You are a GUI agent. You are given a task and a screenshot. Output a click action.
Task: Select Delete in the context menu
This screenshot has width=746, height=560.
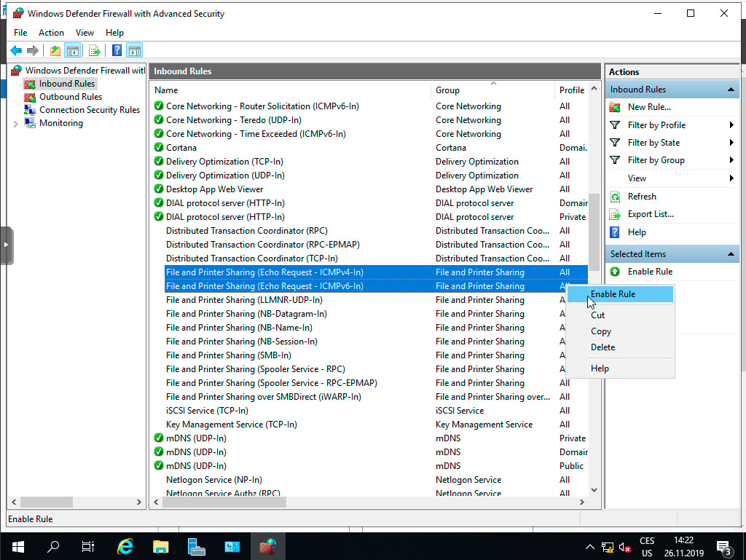pyautogui.click(x=602, y=347)
